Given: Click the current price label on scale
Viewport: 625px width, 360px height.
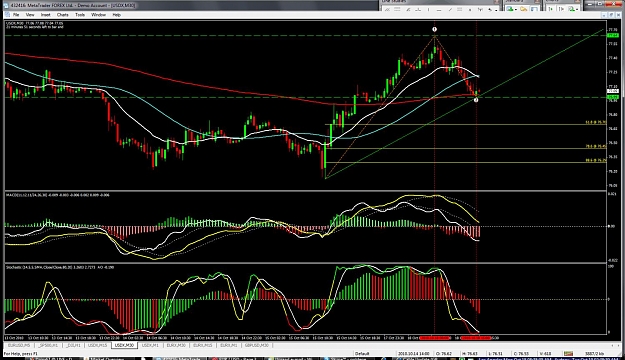Looking at the screenshot, I should click(x=612, y=91).
